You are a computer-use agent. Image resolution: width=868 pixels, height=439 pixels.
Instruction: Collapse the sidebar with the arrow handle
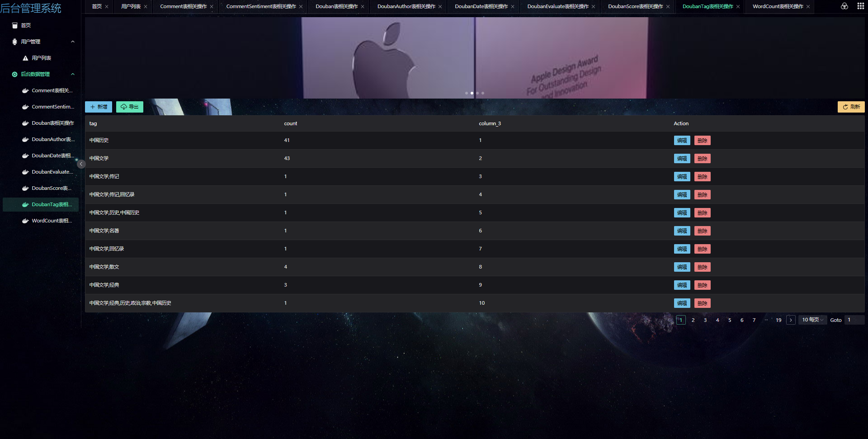pyautogui.click(x=81, y=164)
